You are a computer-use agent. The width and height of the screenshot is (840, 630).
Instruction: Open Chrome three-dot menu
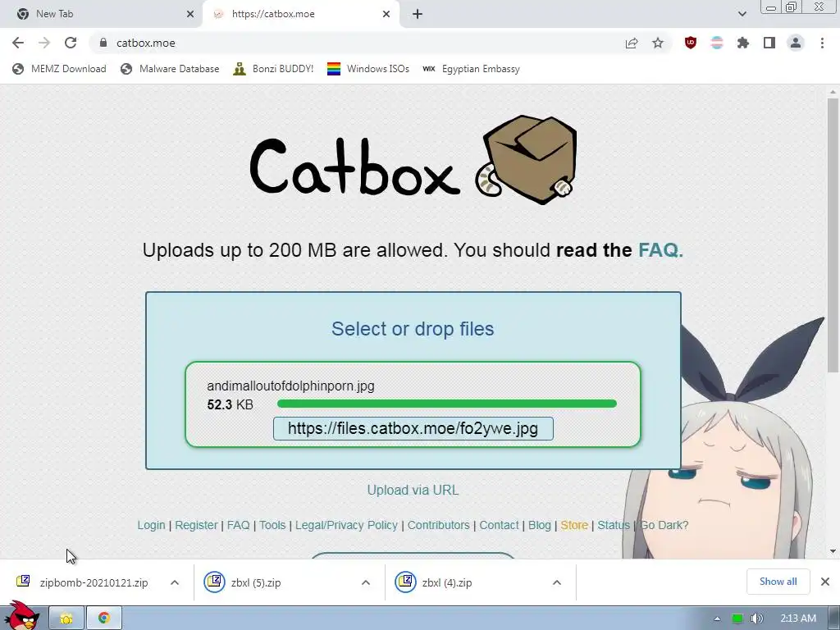[x=822, y=43]
